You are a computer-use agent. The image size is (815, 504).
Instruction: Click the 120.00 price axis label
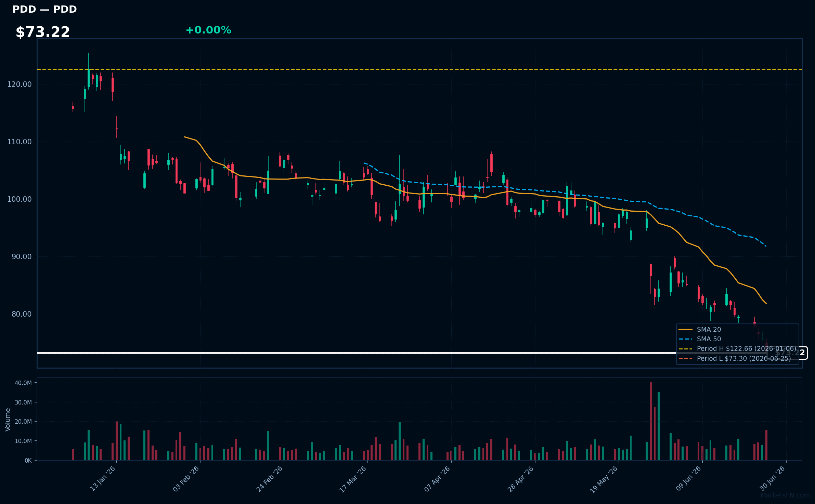[20, 84]
